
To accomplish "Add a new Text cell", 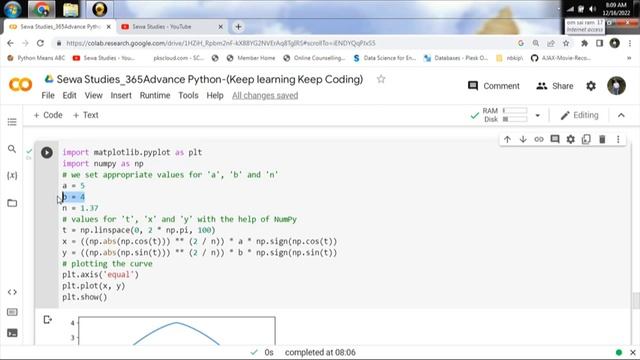I will tap(86, 115).
